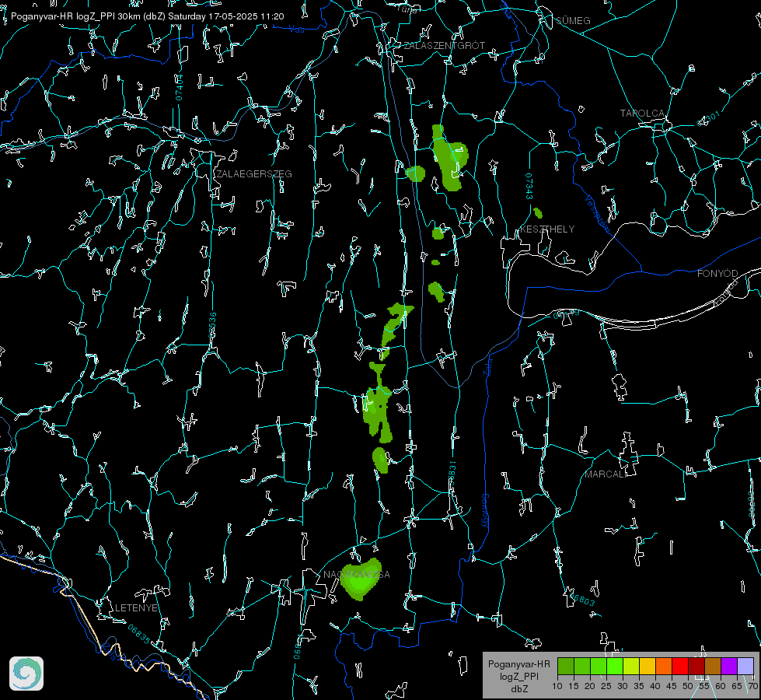
Task: Select the 20–25 dBZ green legend swatch
Action: click(x=599, y=666)
